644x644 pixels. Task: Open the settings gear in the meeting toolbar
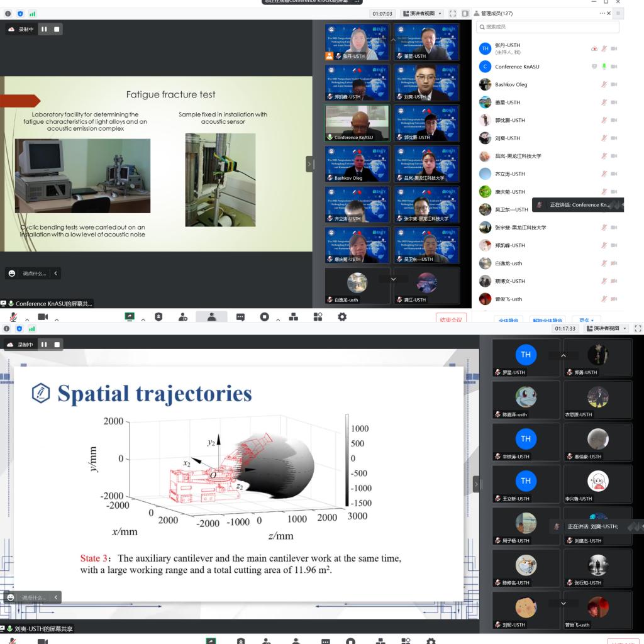(x=342, y=317)
